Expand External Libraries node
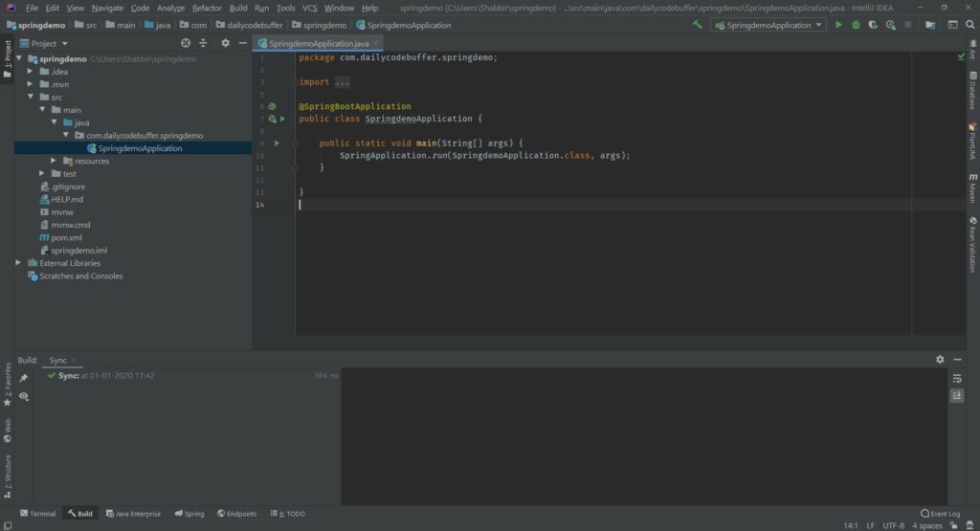This screenshot has height=531, width=980. click(18, 263)
